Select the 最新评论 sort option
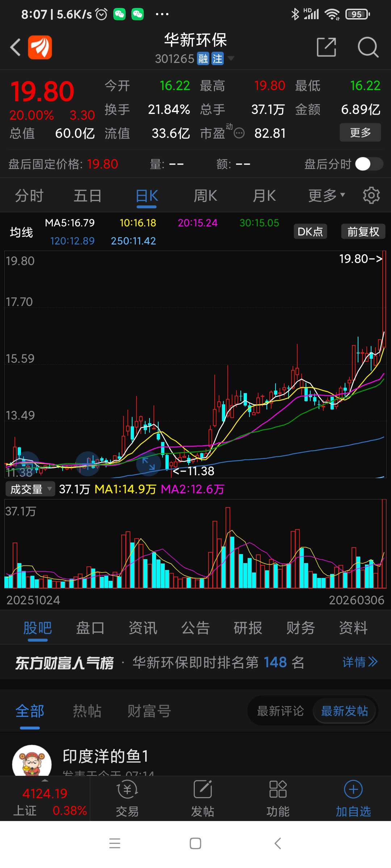 (x=281, y=711)
